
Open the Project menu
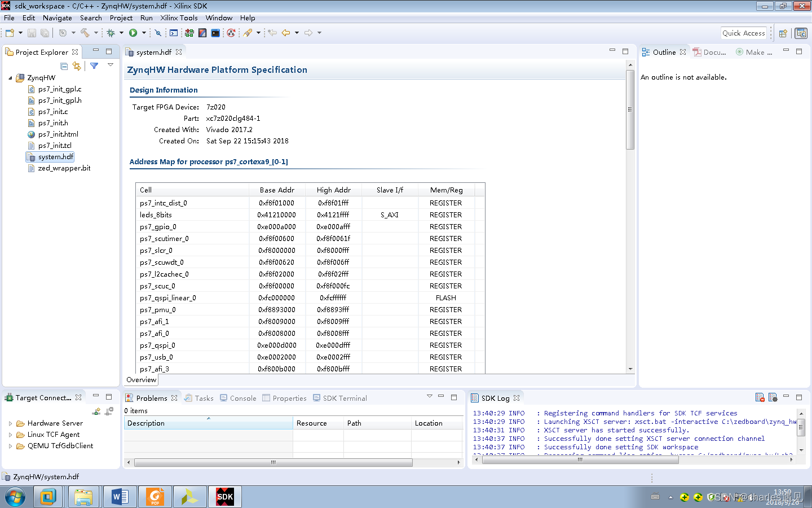coord(121,18)
